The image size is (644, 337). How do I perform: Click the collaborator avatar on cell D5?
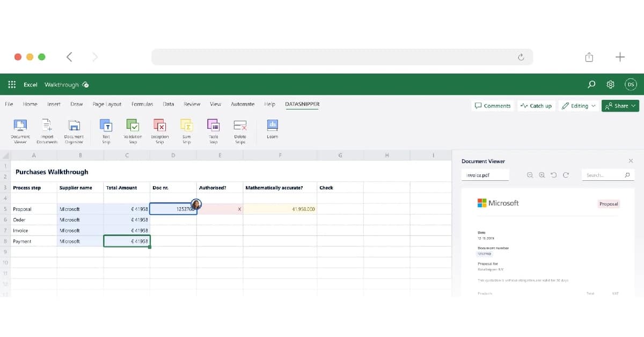[196, 204]
